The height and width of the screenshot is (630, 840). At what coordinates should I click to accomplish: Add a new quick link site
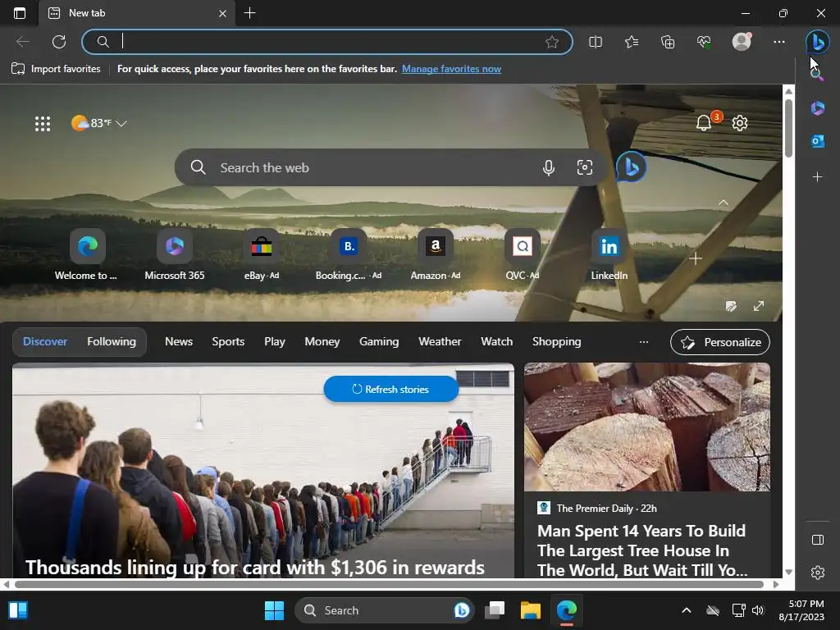[x=696, y=258]
